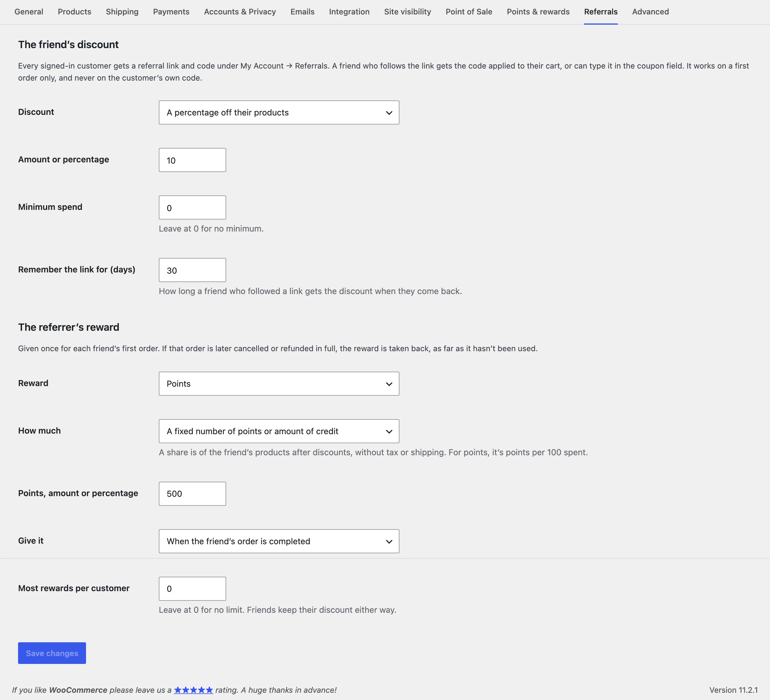Click the Minimum spend label
Viewport: 770px width, 700px height.
pos(50,207)
